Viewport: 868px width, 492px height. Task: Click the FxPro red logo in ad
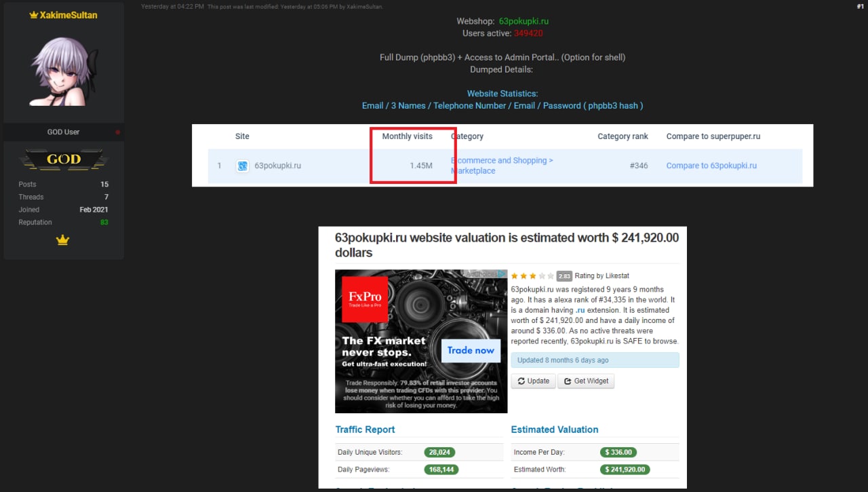pos(365,299)
